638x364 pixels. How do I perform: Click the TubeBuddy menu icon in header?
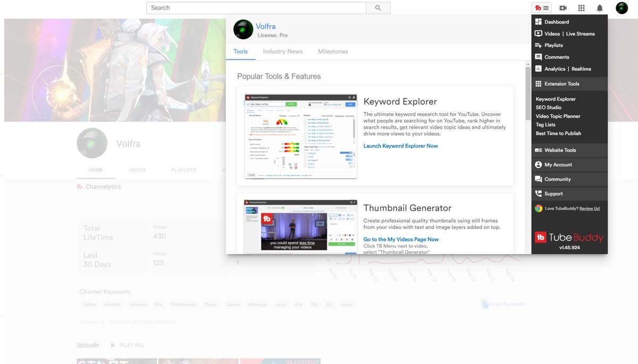coord(542,8)
